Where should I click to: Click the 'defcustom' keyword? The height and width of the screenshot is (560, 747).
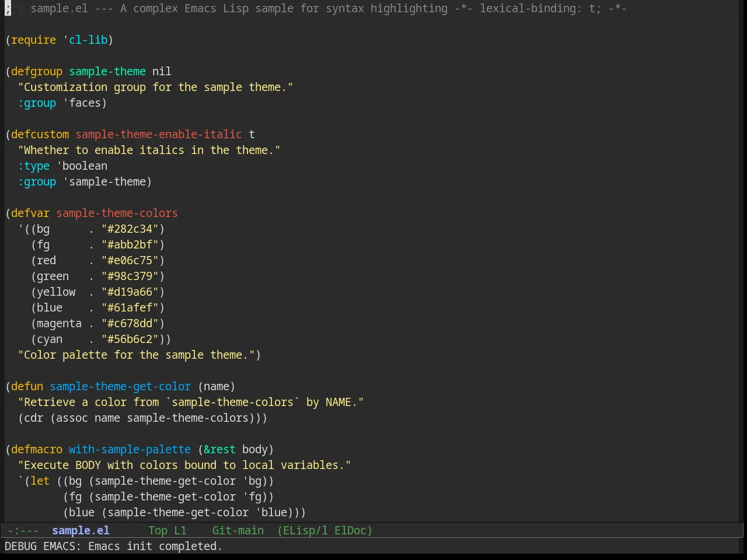tap(40, 134)
